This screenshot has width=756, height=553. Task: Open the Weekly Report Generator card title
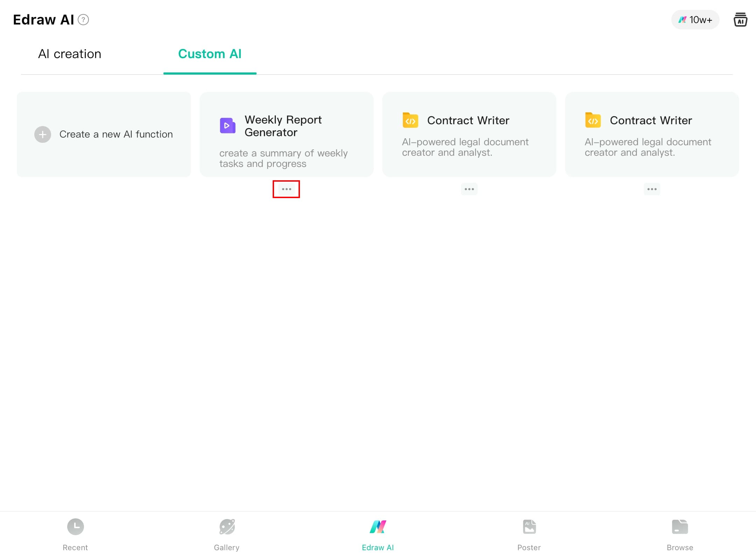(283, 126)
